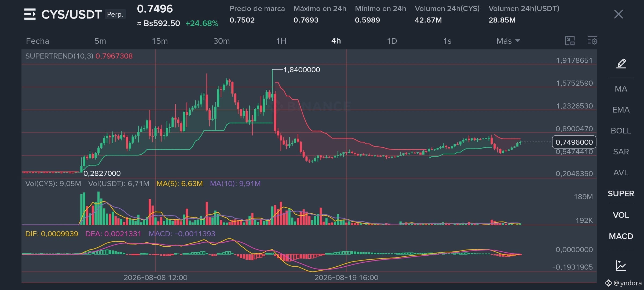Click the Vol(USDT): 6,71M label
This screenshot has height=290, width=644.
(x=119, y=184)
